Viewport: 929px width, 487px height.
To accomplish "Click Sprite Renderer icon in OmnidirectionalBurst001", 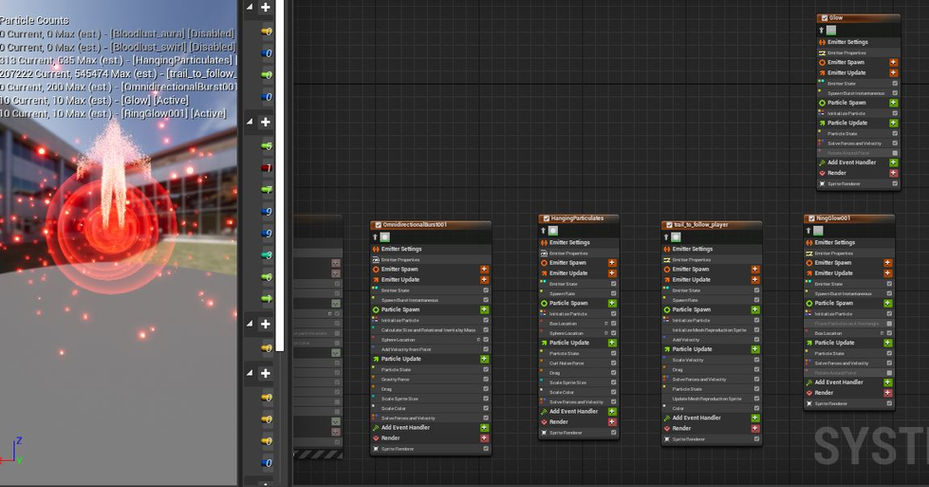I will pos(376,449).
